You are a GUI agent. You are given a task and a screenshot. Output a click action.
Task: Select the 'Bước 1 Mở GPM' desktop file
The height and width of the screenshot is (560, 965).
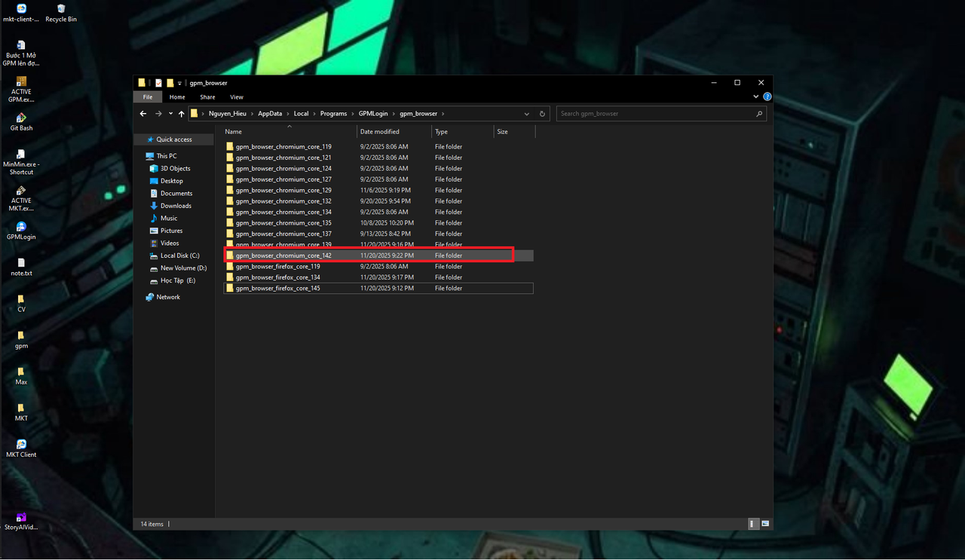21,54
